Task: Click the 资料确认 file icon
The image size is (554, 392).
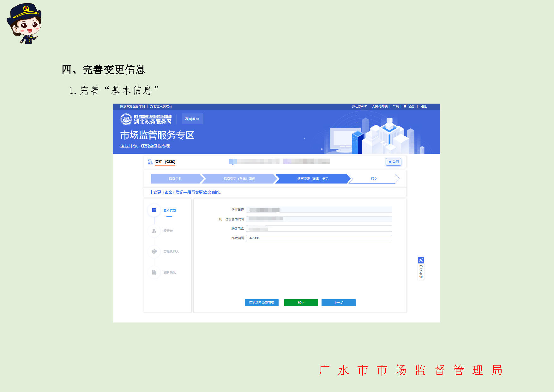Action: [x=154, y=272]
